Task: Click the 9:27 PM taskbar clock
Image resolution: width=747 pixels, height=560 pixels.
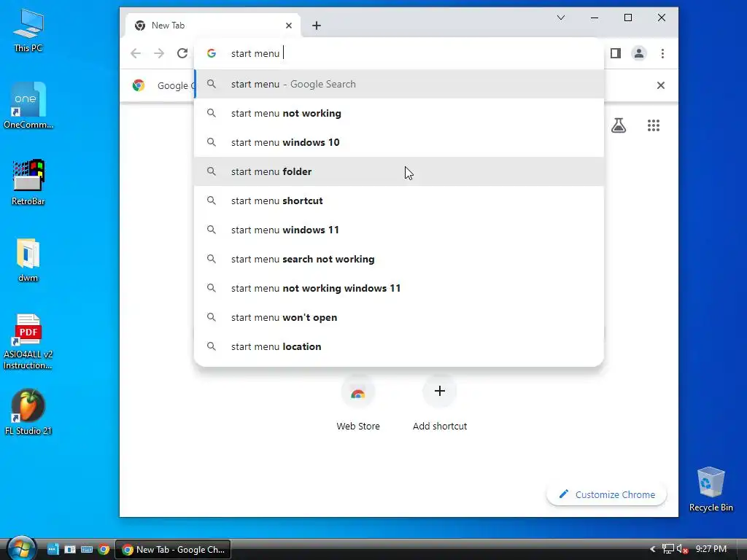Action: pyautogui.click(x=711, y=550)
